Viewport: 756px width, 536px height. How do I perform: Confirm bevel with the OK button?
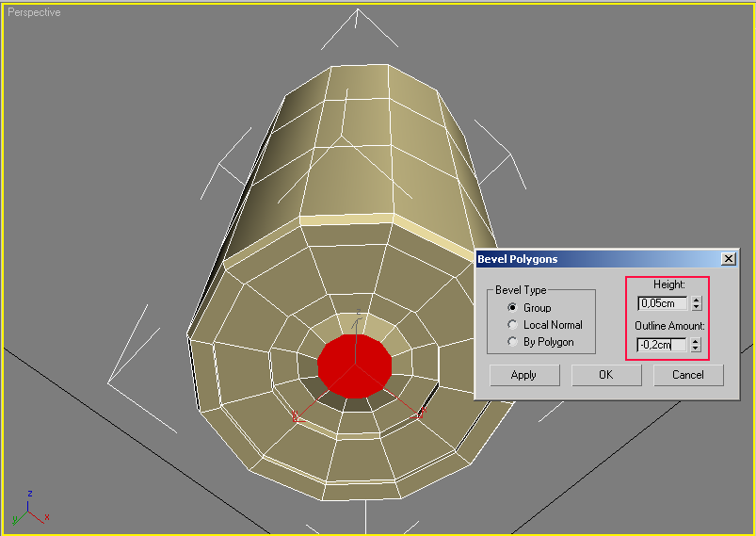coord(606,375)
